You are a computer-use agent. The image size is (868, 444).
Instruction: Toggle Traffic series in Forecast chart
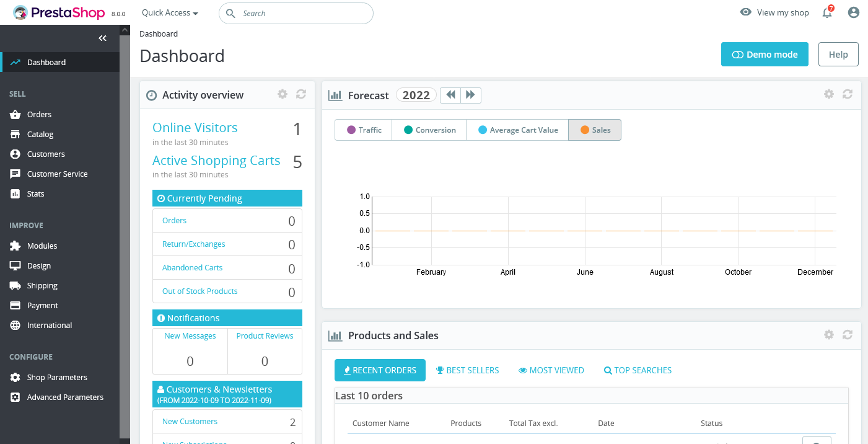364,130
